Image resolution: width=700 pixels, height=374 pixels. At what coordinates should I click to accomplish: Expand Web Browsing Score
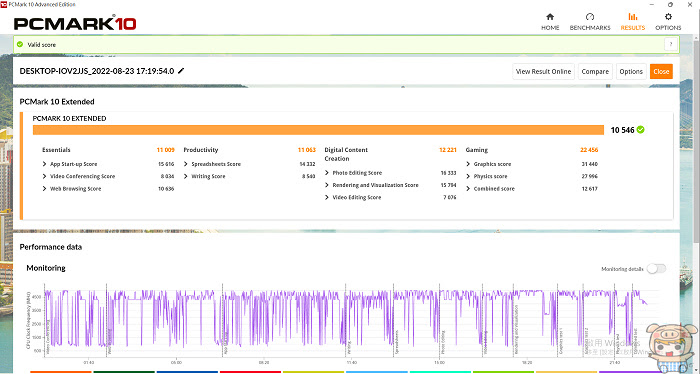click(44, 189)
